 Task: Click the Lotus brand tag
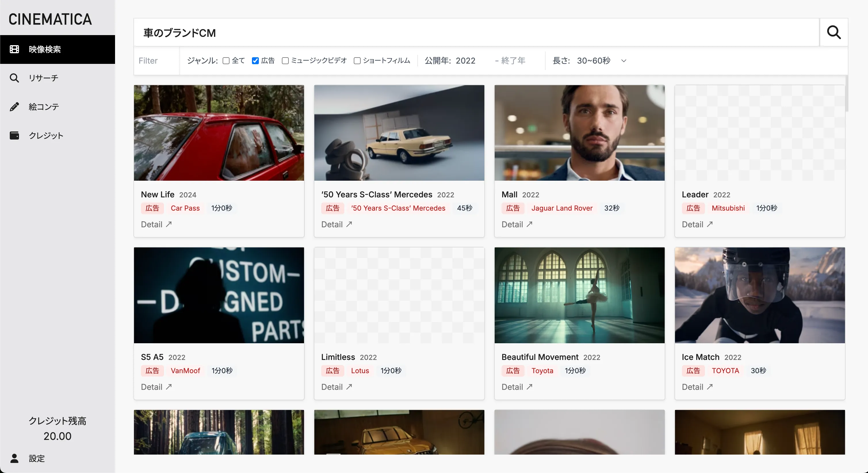click(360, 371)
